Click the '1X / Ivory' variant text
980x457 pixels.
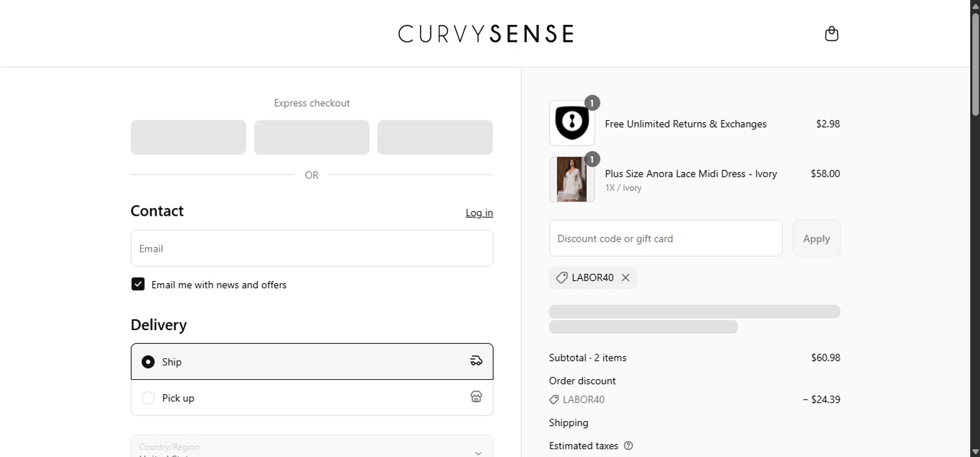pos(623,188)
